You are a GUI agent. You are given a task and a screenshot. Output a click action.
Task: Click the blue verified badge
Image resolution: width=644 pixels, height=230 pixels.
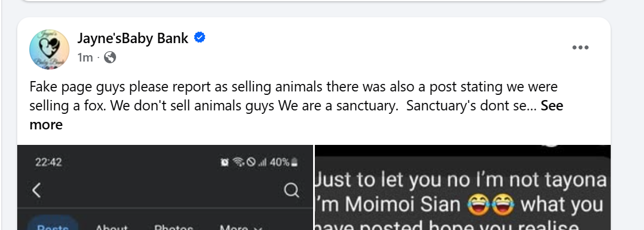click(200, 39)
